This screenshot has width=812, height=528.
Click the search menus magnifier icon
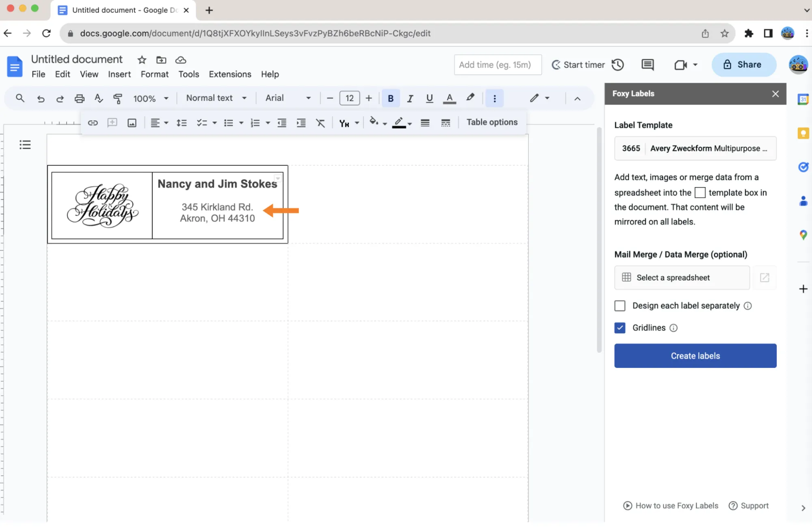point(20,98)
